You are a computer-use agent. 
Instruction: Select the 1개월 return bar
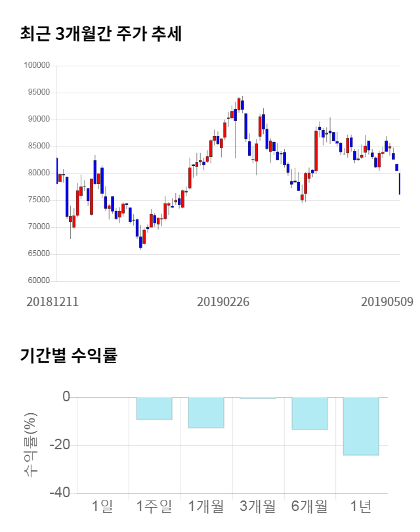pos(206,412)
